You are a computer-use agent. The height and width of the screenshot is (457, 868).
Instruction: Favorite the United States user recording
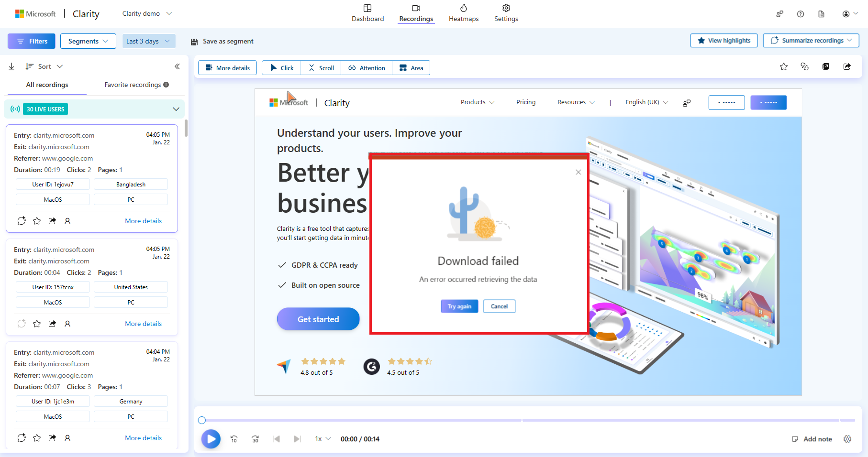click(x=37, y=324)
